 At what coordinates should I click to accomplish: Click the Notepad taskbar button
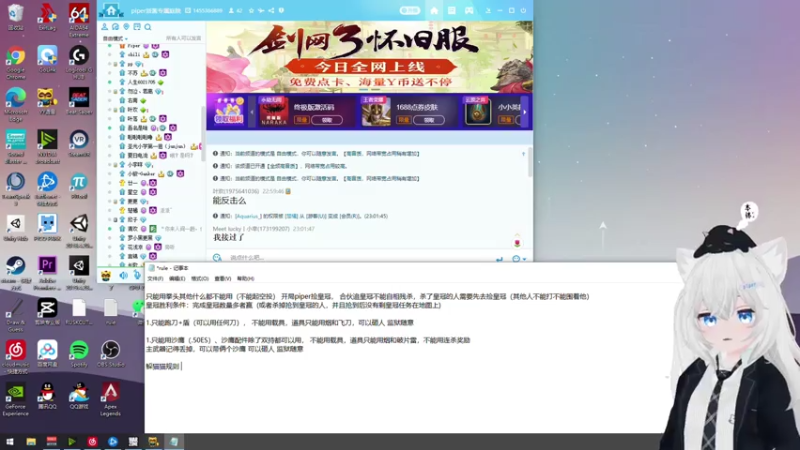tap(174, 441)
